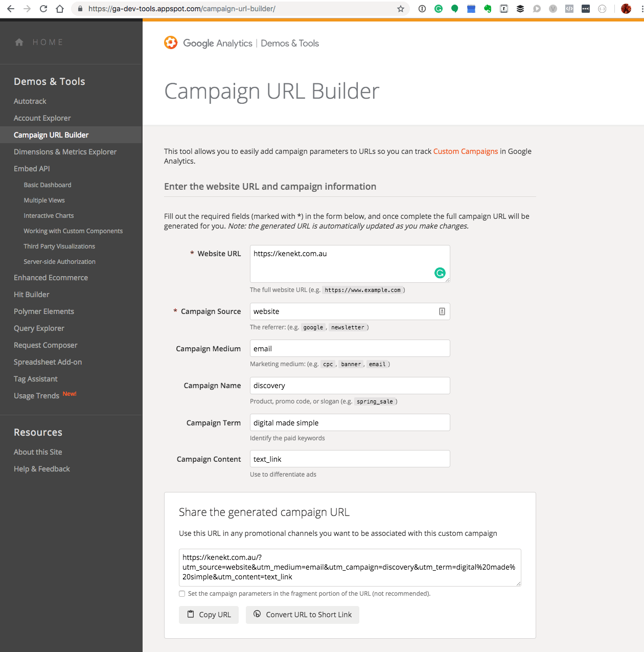Click the circled braces extension icon
The width and height of the screenshot is (644, 652).
[x=602, y=9]
